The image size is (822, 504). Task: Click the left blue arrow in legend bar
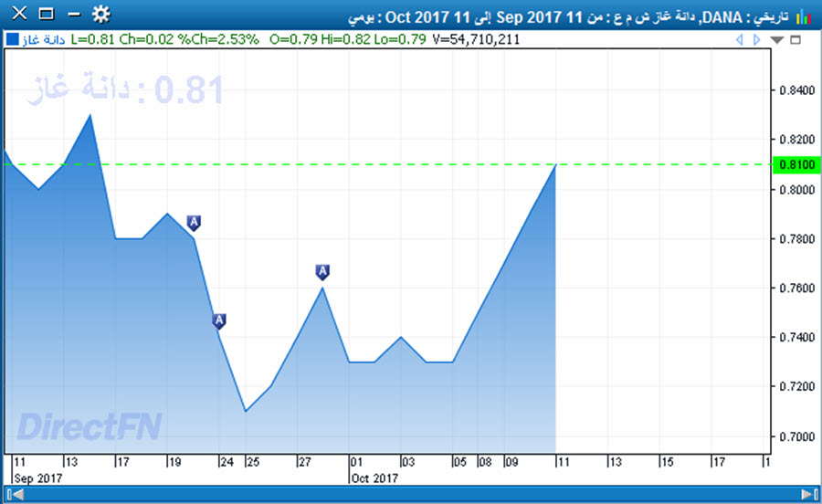pos(741,40)
